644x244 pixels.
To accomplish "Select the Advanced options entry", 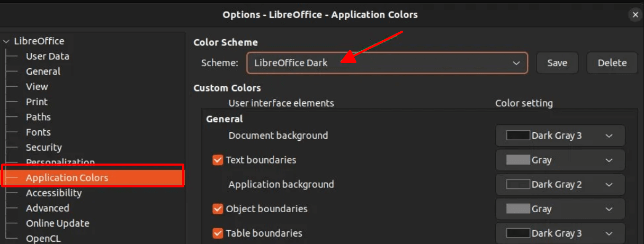I will 48,208.
